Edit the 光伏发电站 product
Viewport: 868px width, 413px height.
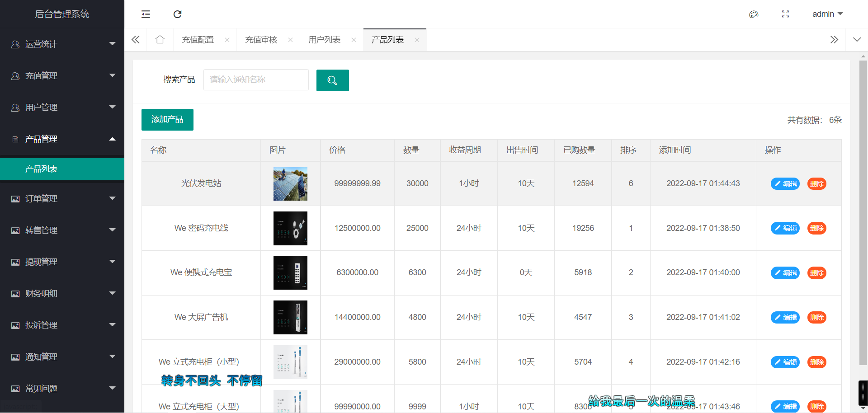[785, 183]
